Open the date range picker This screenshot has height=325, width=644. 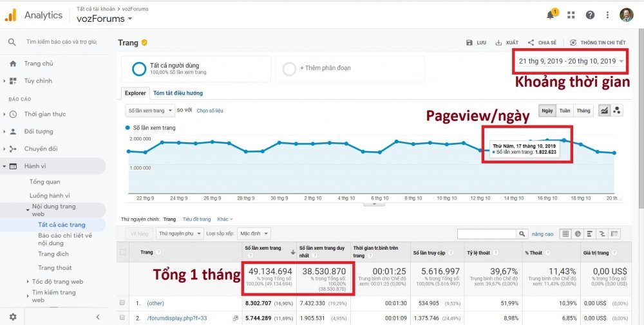click(571, 61)
